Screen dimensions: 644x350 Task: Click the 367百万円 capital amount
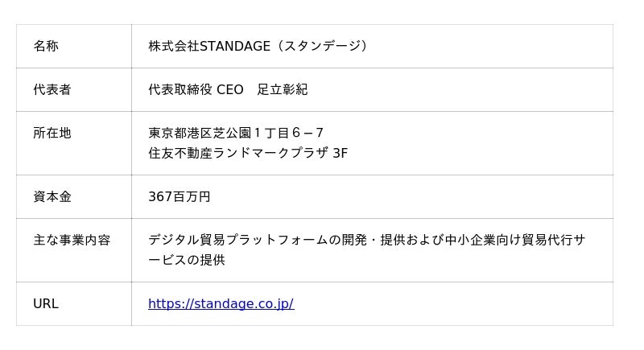pos(179,197)
